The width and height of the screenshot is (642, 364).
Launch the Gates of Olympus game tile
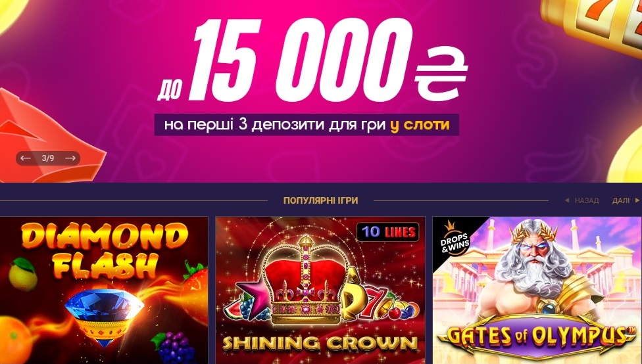tap(537, 290)
